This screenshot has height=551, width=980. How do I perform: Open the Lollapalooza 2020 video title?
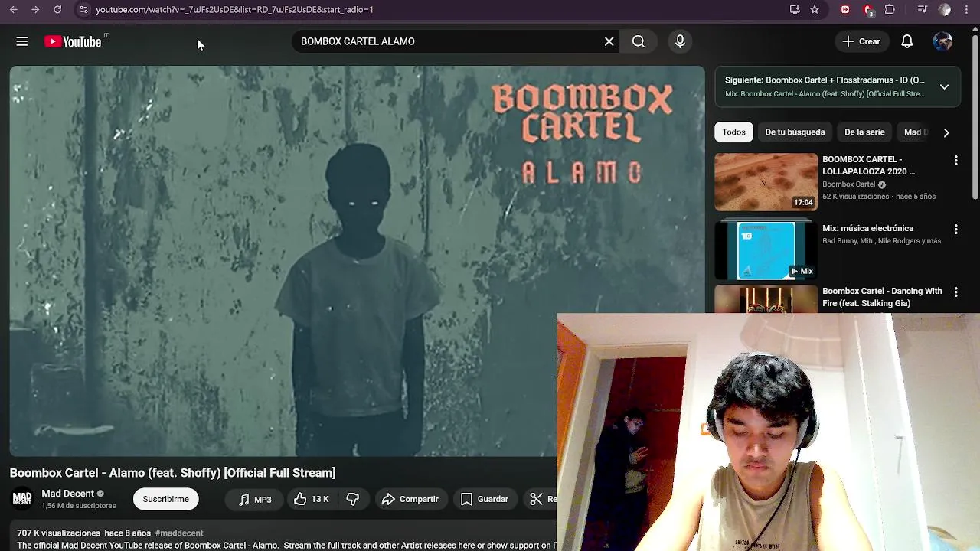coord(868,165)
